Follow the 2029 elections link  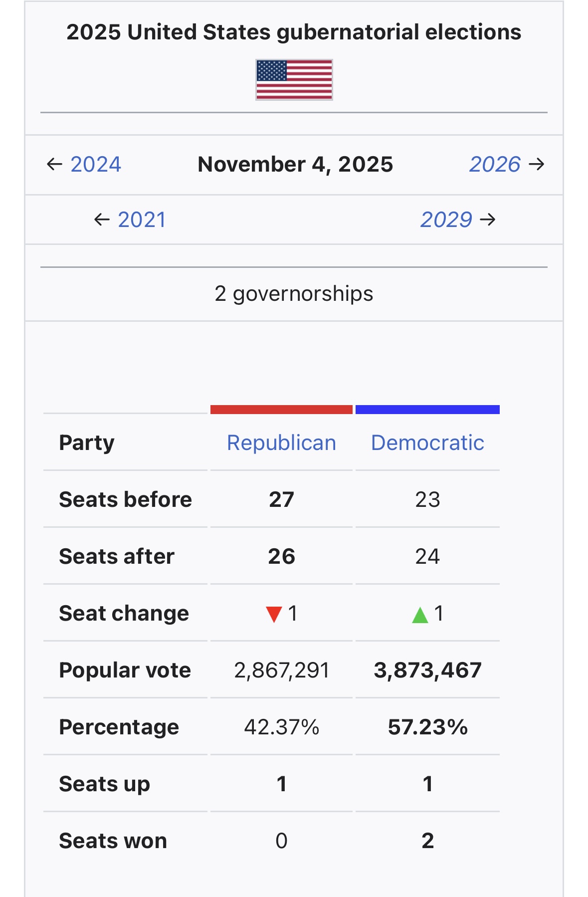(x=446, y=220)
